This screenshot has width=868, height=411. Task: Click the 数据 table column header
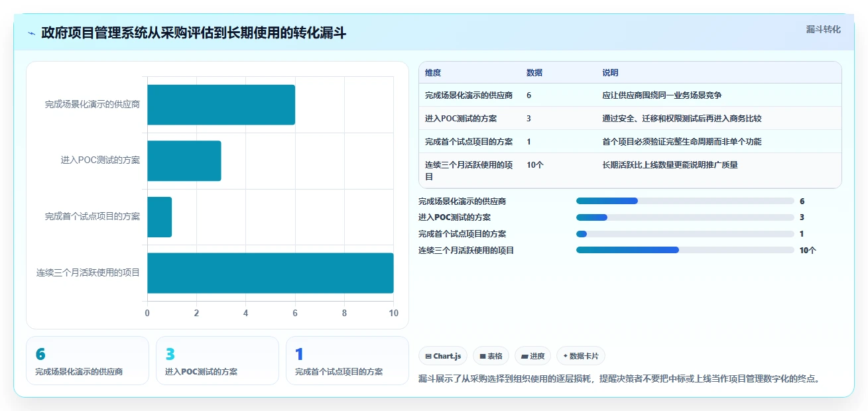pos(534,73)
